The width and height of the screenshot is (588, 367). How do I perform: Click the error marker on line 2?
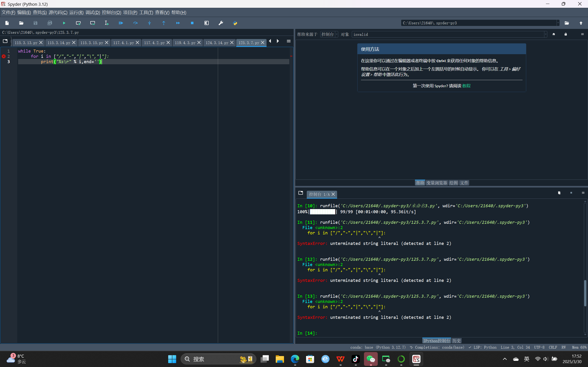[x=4, y=56]
